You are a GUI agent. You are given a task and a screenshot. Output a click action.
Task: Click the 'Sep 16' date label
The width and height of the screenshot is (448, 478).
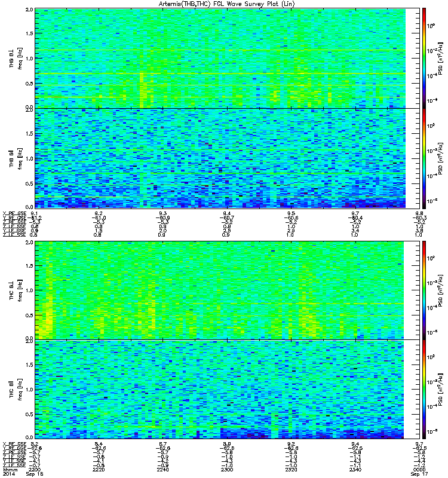[35, 474]
